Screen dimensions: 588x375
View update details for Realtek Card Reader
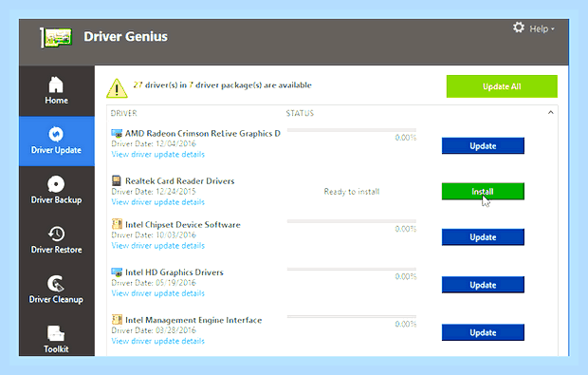[x=157, y=202]
